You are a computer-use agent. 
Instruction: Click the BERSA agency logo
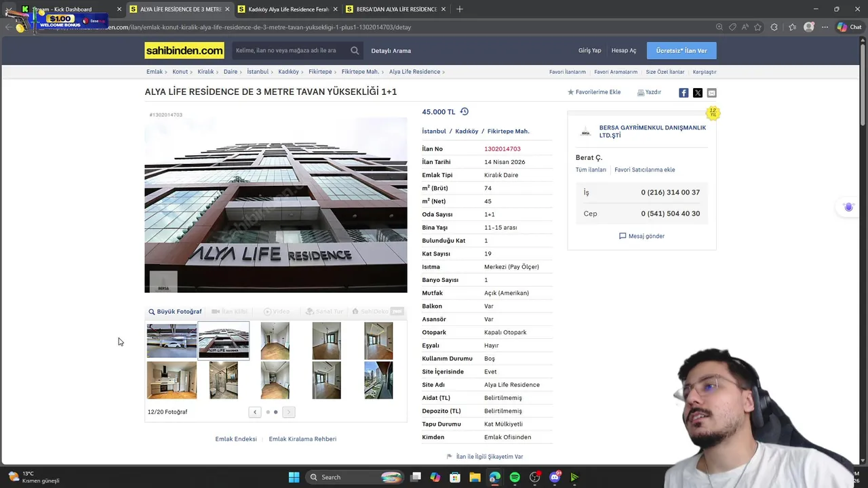[x=585, y=131]
